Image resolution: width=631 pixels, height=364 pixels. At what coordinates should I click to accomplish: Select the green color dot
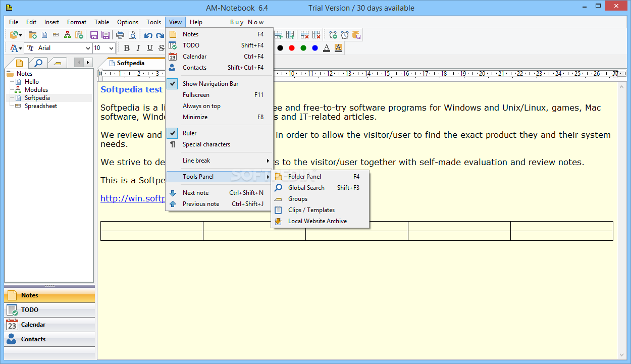pyautogui.click(x=303, y=48)
